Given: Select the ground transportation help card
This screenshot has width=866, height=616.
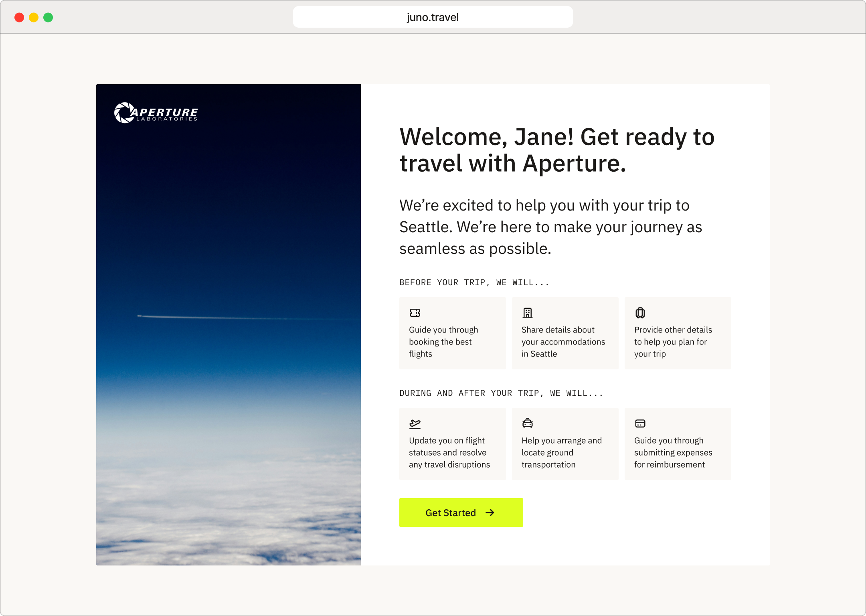Looking at the screenshot, I should pyautogui.click(x=565, y=444).
